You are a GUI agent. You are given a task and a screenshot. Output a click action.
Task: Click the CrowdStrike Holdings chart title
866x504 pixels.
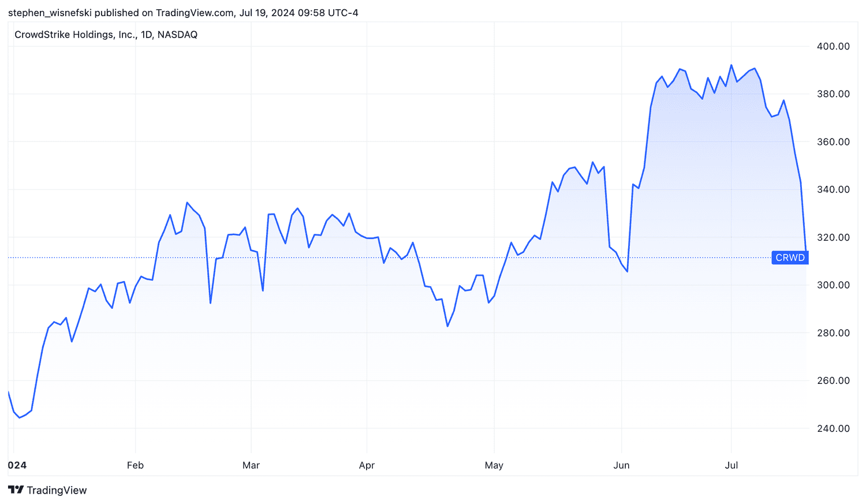[x=106, y=35]
